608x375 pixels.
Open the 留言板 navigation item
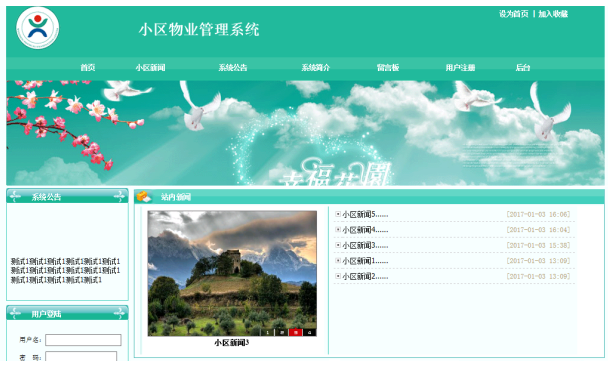(388, 67)
